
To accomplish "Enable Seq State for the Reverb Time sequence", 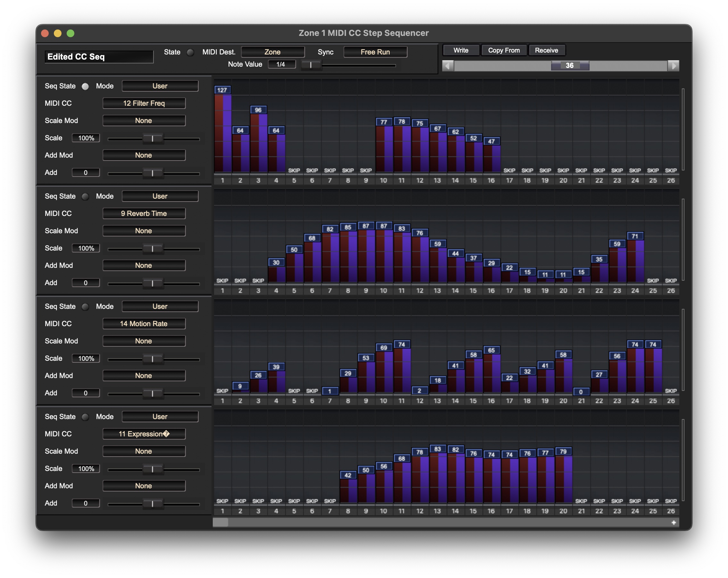I will click(86, 196).
